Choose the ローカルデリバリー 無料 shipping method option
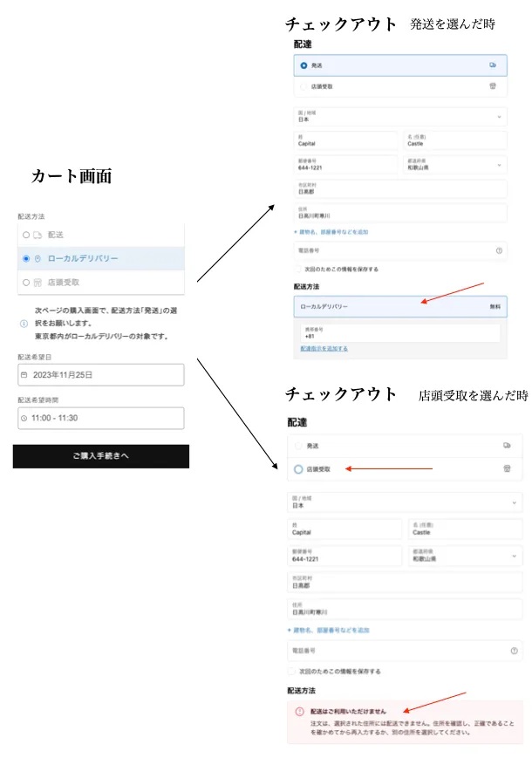 (x=400, y=307)
